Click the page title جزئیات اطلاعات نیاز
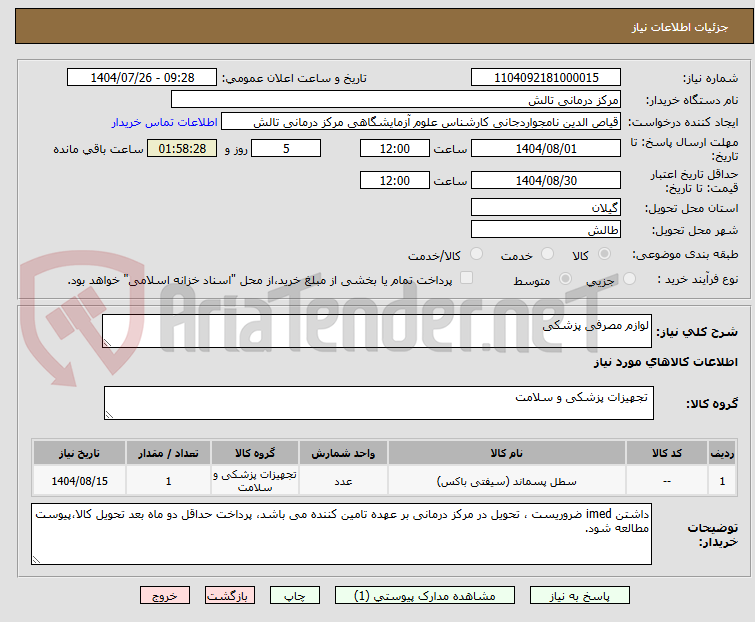Image resolution: width=755 pixels, height=622 pixels. point(679,27)
